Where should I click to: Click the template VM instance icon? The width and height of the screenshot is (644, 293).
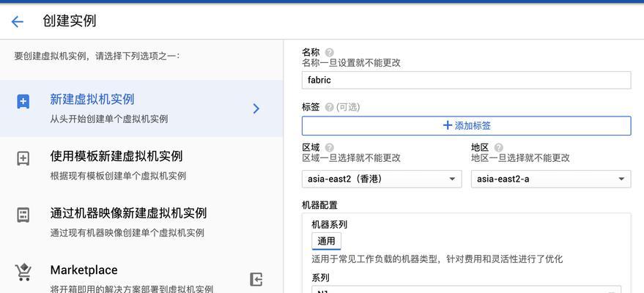23,158
